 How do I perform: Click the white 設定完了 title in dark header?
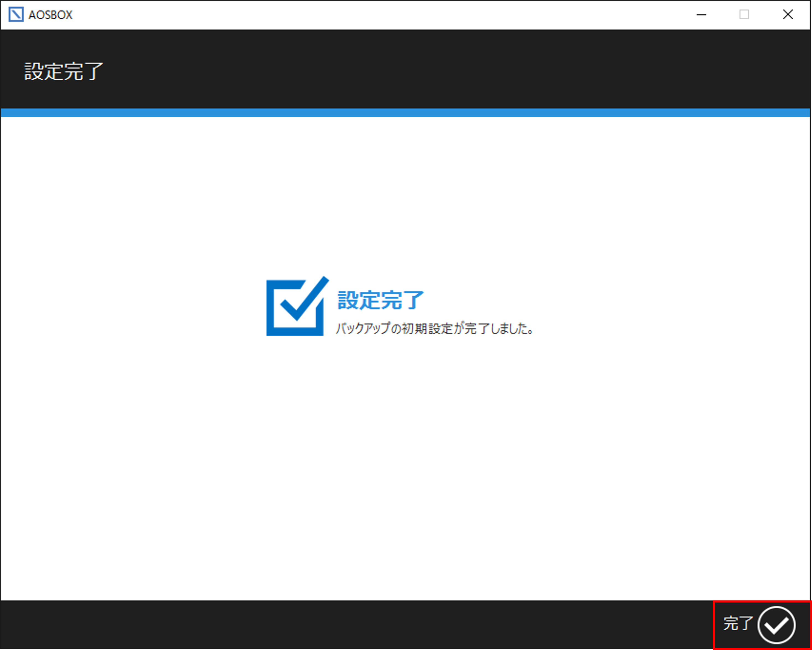[x=63, y=71]
